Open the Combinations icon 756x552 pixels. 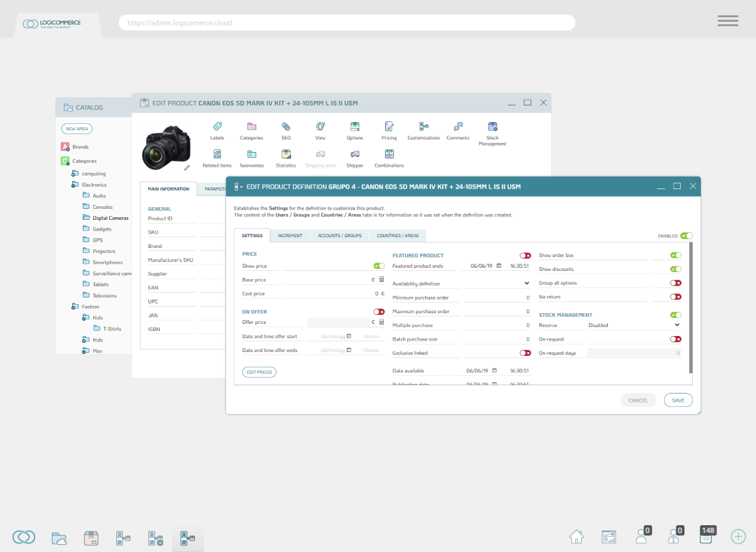389,154
